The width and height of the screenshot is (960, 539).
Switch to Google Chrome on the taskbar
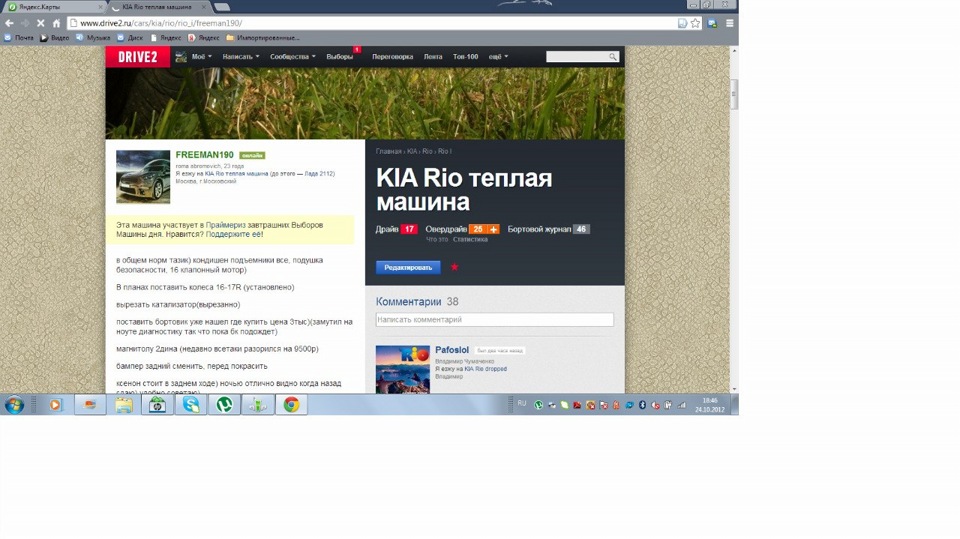pos(291,405)
